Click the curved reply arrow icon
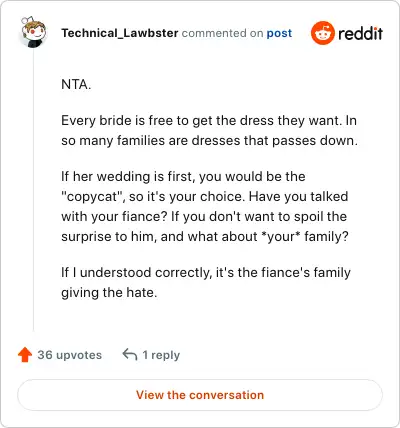The width and height of the screenshot is (400, 428). click(x=130, y=354)
